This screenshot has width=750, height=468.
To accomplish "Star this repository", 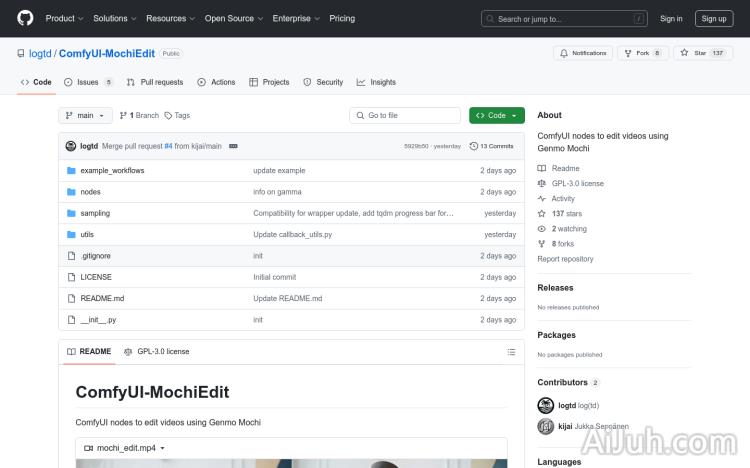I will click(x=704, y=53).
